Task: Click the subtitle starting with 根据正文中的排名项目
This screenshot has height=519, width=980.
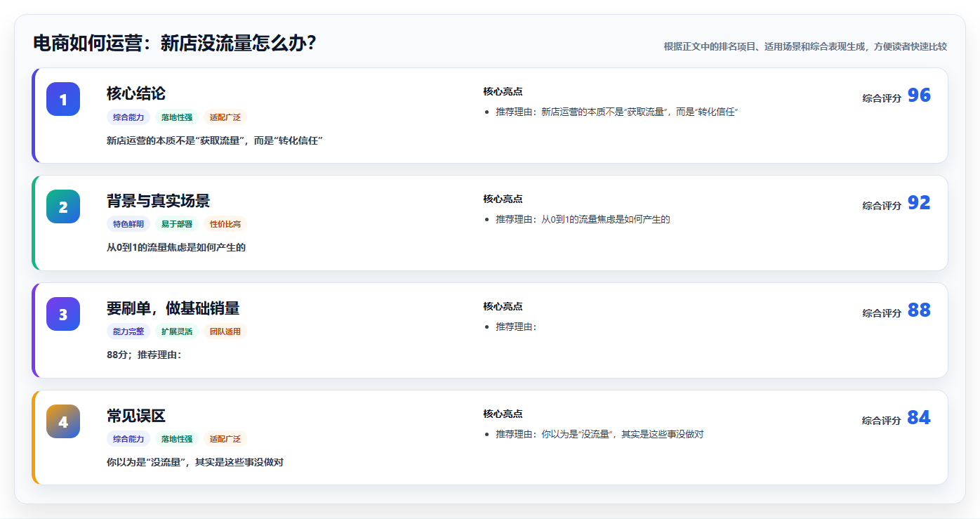Action: [805, 46]
